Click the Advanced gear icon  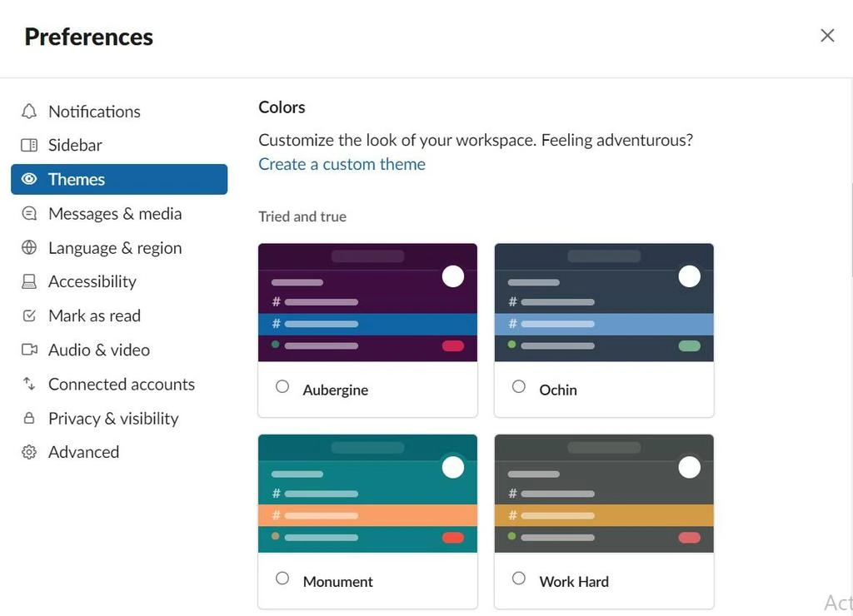pyautogui.click(x=29, y=452)
